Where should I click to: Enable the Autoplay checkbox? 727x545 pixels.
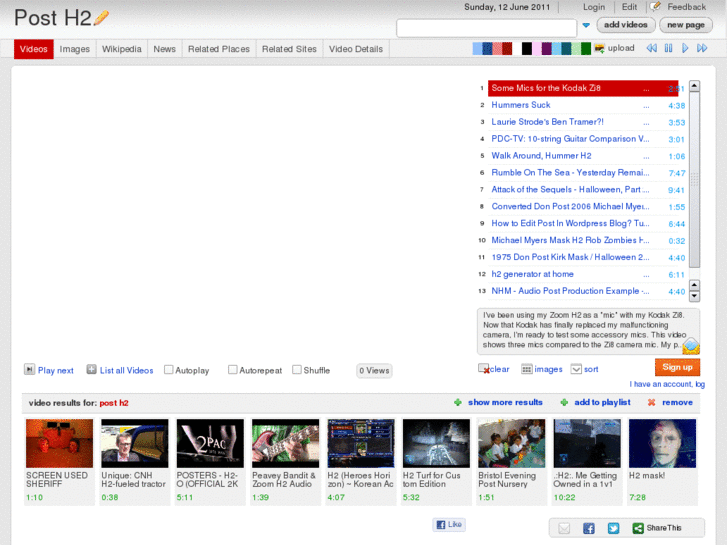tap(169, 370)
